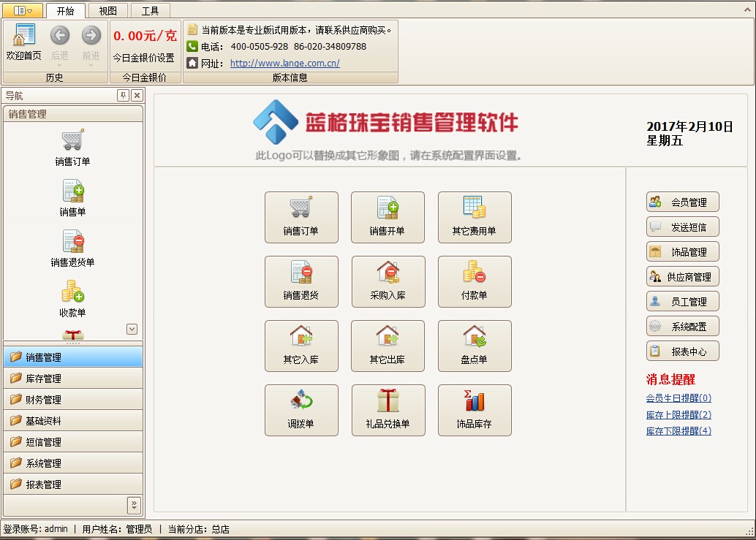Open the 销售开单 tile in main panel
Image resolution: width=756 pixels, height=540 pixels.
388,217
